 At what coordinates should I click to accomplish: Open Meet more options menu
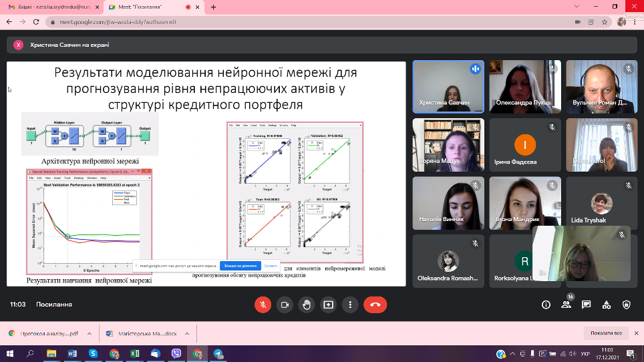(x=350, y=305)
